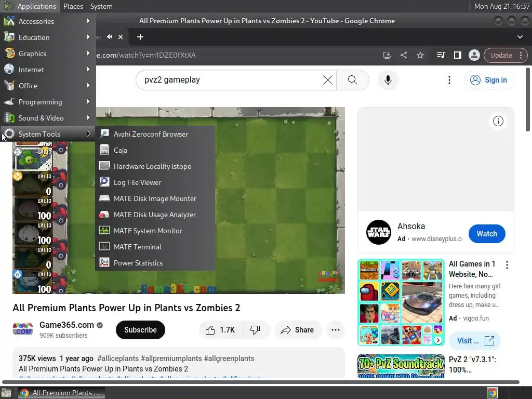
Task: Toggle Chrome side panel
Action: click(457, 55)
